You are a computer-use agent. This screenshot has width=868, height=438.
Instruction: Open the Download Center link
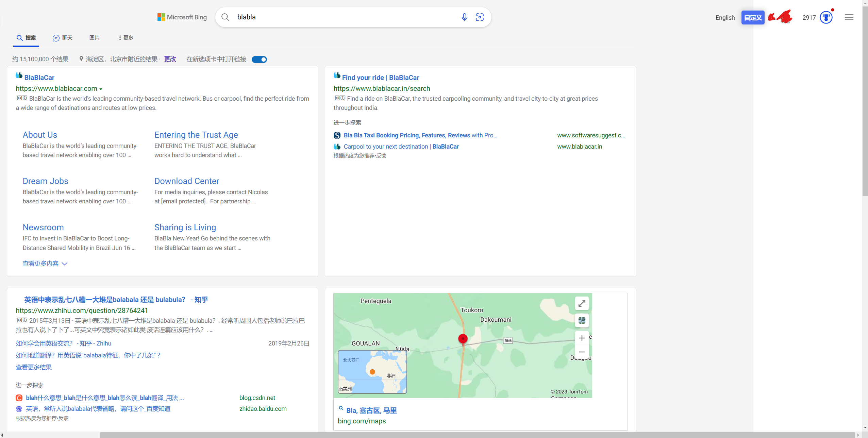187,181
